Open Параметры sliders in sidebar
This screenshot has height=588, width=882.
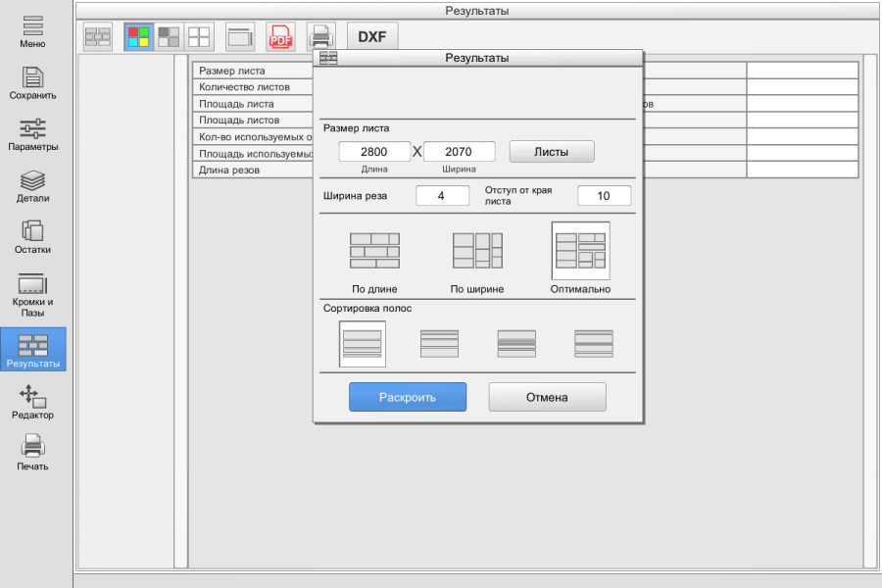click(x=32, y=135)
